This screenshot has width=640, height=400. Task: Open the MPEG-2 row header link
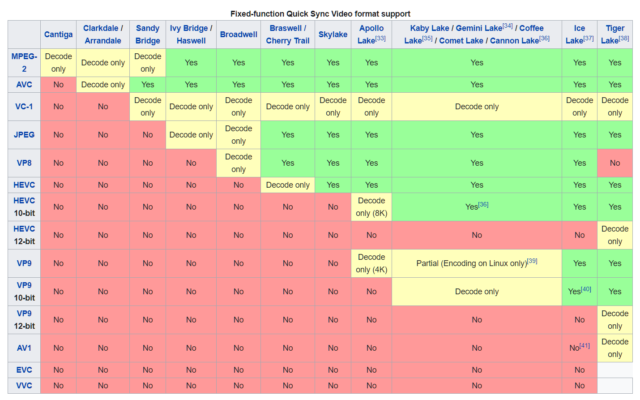[x=24, y=62]
